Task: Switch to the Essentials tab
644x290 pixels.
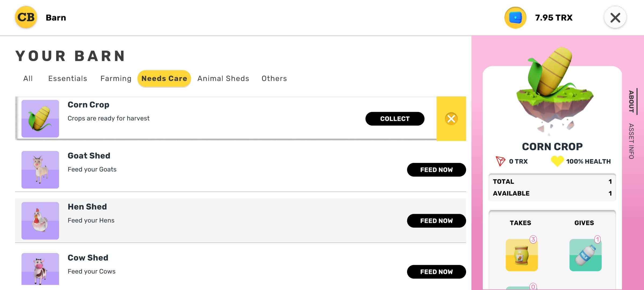Action: tap(68, 78)
